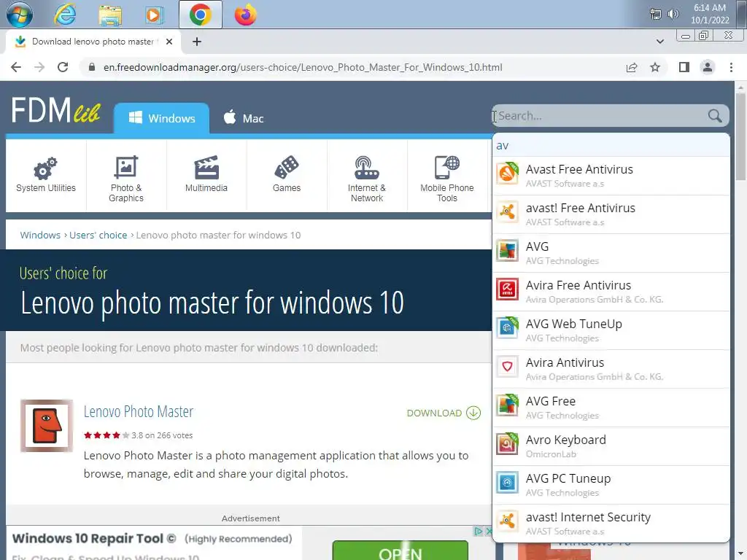Close the Download lenovo photo master tab
Viewport: 747px width, 560px height.
tap(169, 42)
